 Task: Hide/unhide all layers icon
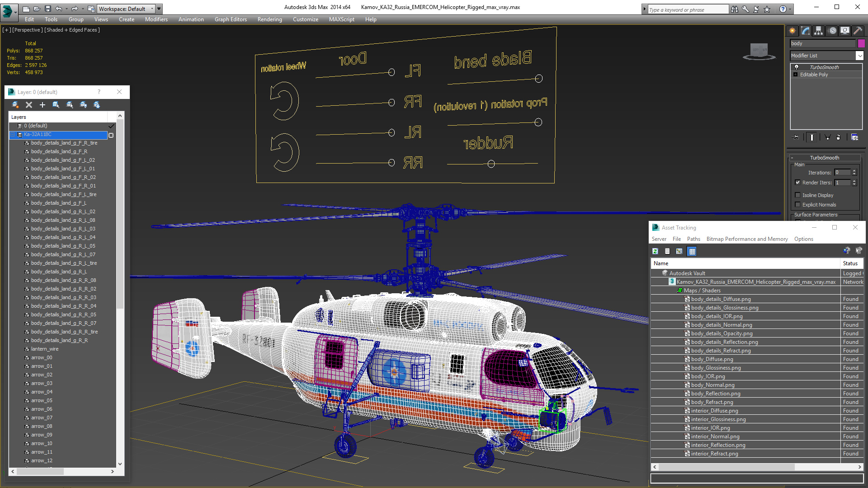[83, 105]
